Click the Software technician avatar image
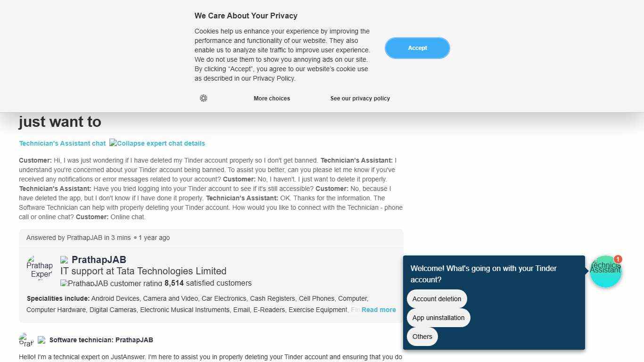This screenshot has height=362, width=644. click(26, 339)
